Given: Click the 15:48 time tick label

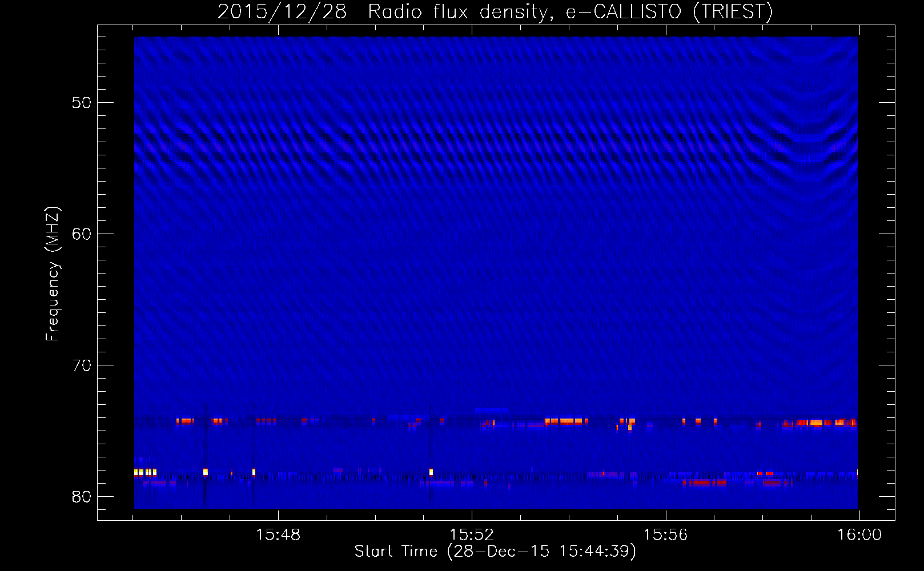Looking at the screenshot, I should tap(278, 535).
